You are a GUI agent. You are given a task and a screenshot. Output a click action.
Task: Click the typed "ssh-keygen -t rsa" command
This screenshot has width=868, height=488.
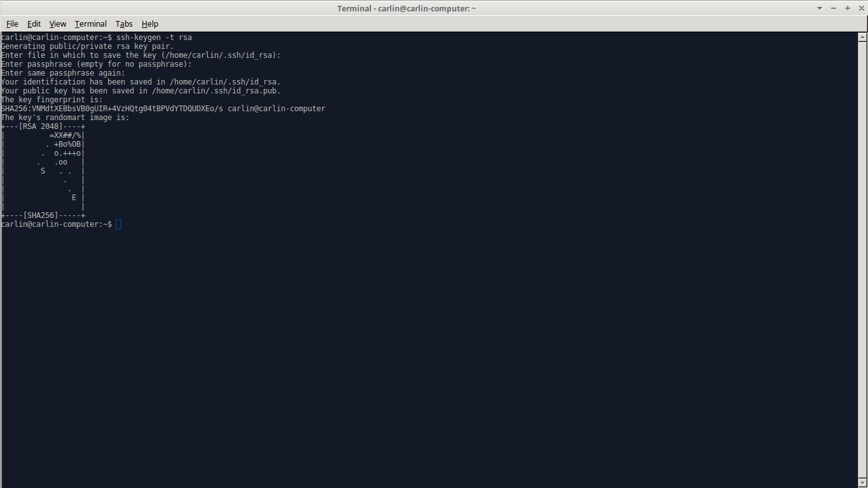pos(154,37)
